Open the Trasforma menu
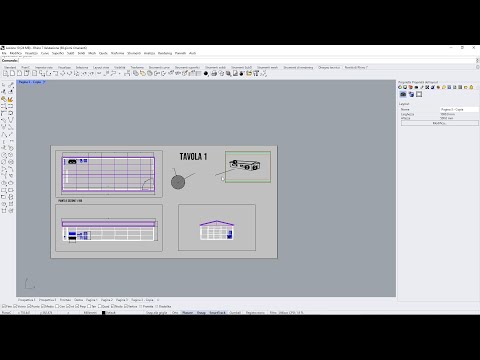 point(117,53)
